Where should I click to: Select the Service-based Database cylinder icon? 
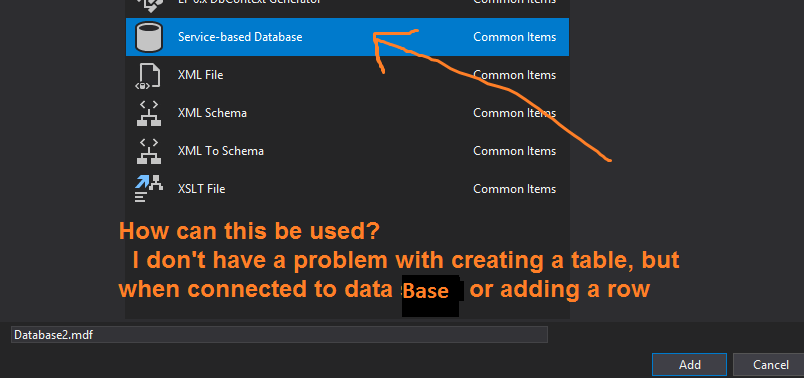[x=149, y=37]
